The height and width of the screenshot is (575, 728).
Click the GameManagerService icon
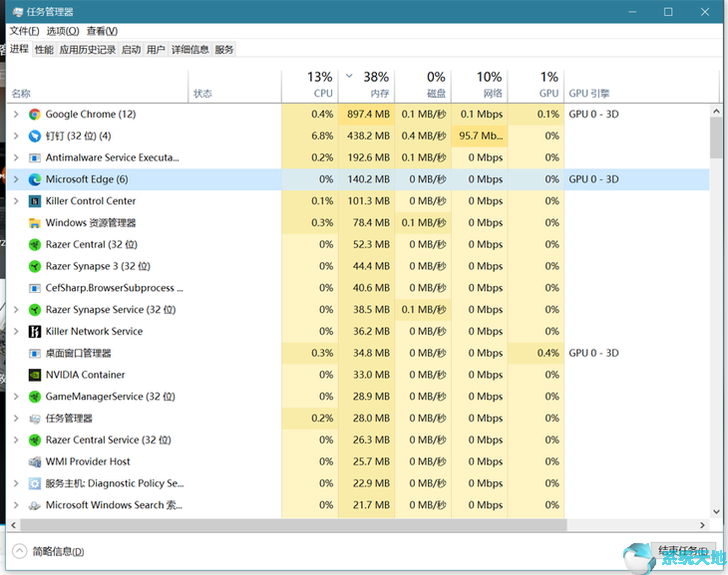click(x=34, y=397)
